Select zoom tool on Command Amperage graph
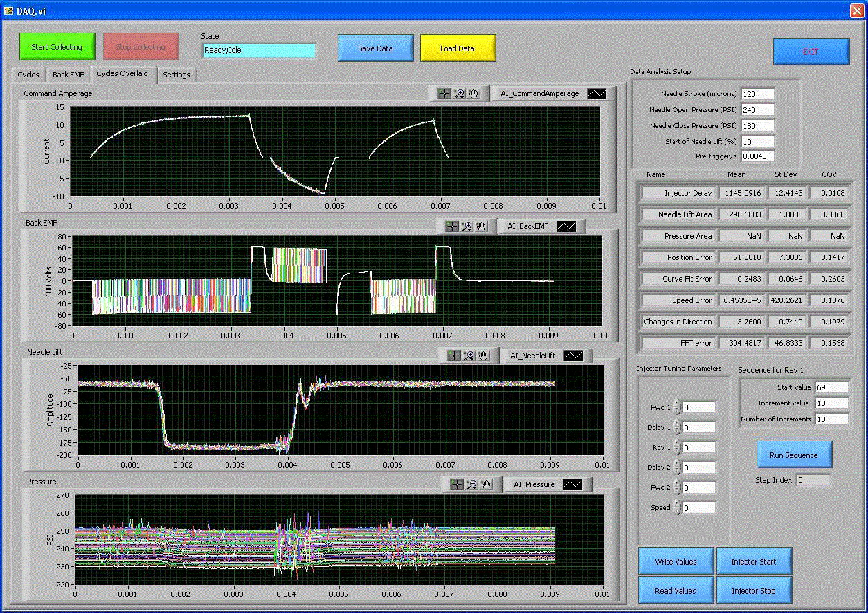868x613 pixels. click(460, 93)
